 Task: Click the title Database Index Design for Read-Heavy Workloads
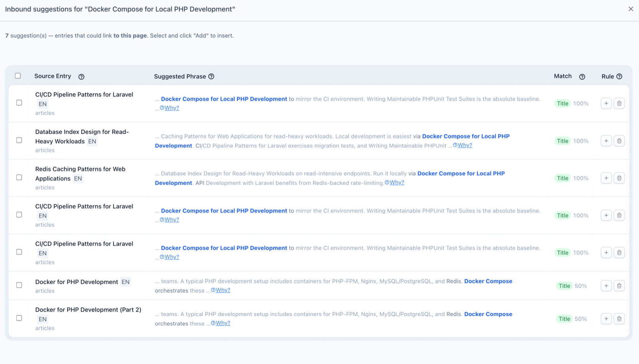click(82, 136)
